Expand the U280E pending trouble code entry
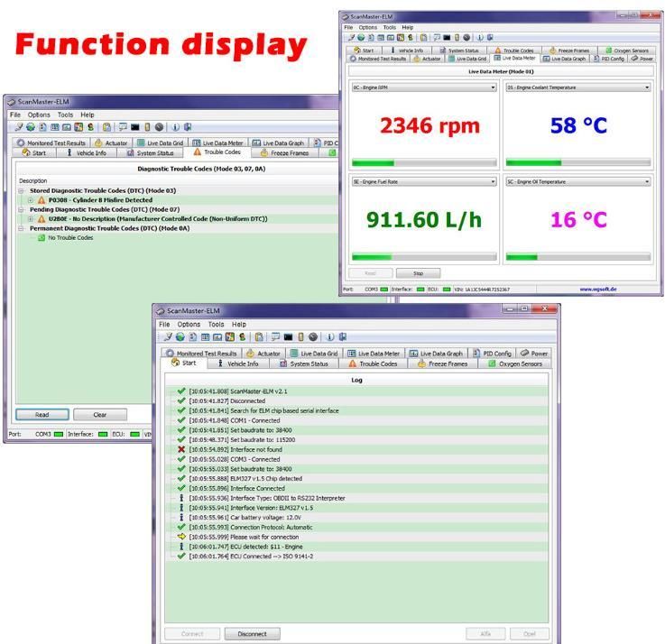 [x=31, y=219]
